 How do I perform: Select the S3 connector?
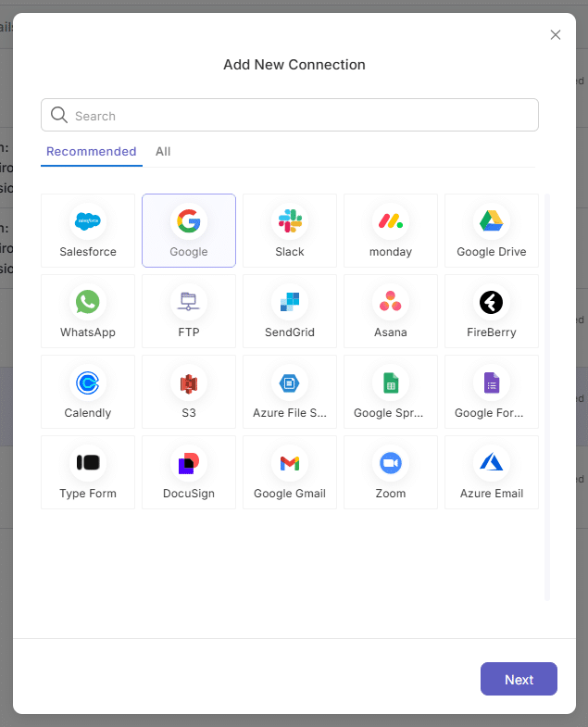(x=189, y=392)
